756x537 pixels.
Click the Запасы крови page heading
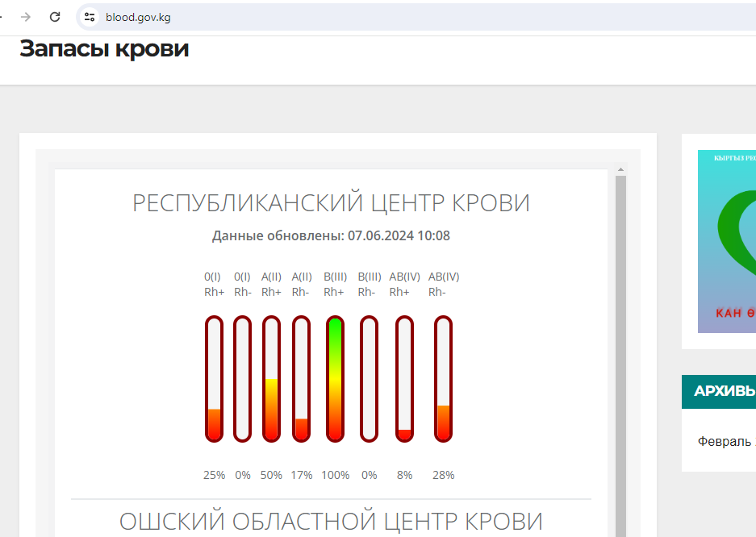pyautogui.click(x=104, y=49)
